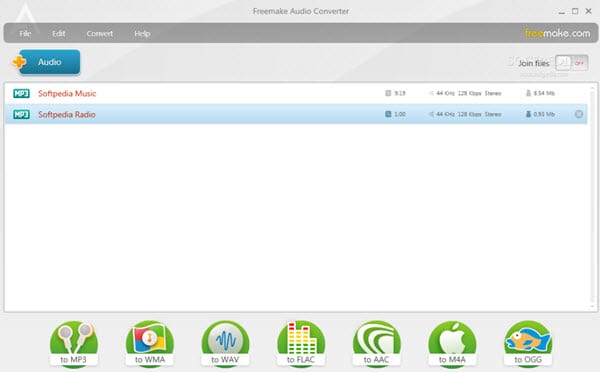The width and height of the screenshot is (600, 372).
Task: Visit the freemake.com link
Action: (557, 33)
